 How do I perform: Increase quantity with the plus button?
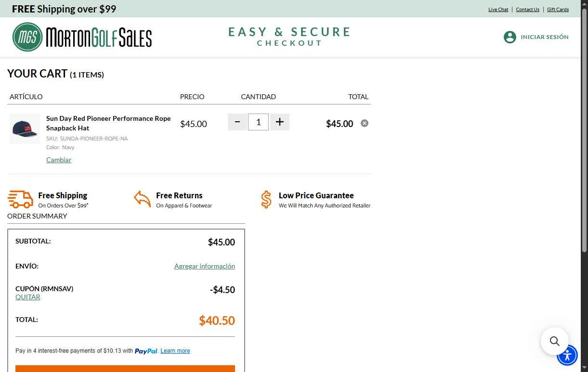click(280, 122)
